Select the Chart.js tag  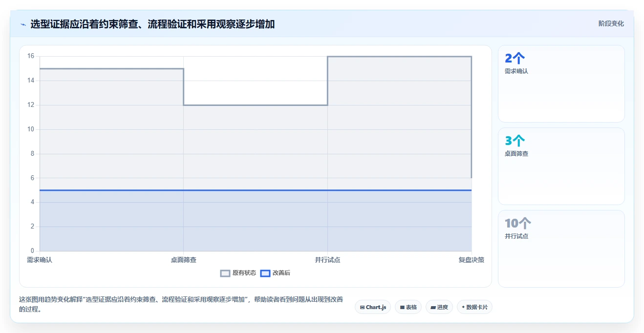(373, 307)
